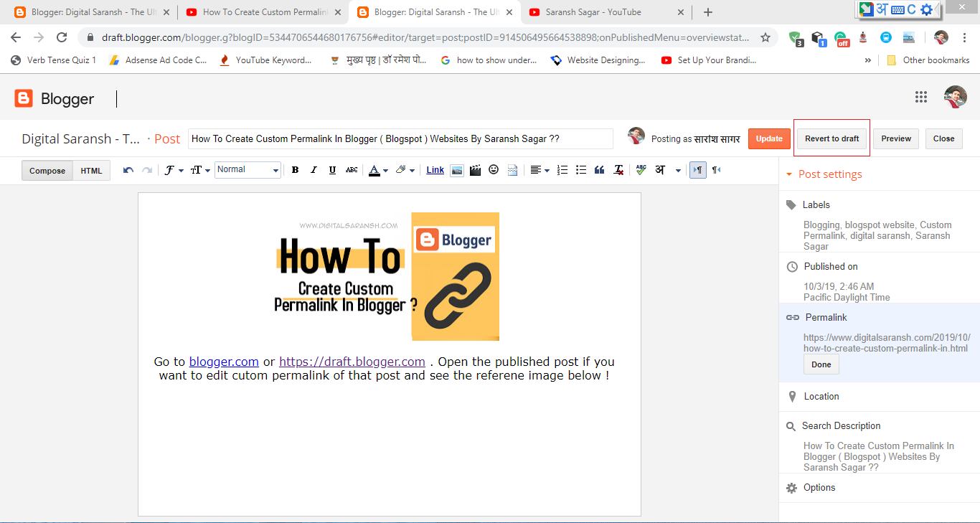Undo the last edit in post editor
Screen dimensions: 980x523
coord(128,170)
